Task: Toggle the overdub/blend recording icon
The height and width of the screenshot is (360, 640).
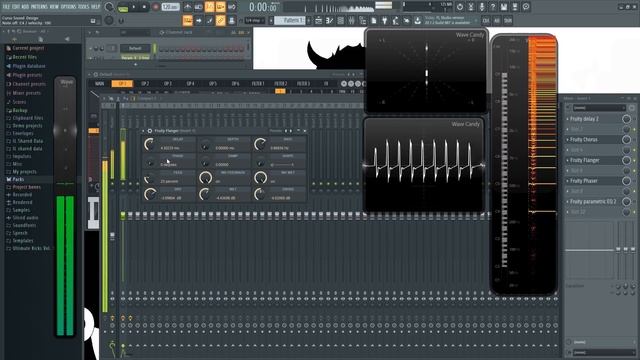Action: pos(220,7)
